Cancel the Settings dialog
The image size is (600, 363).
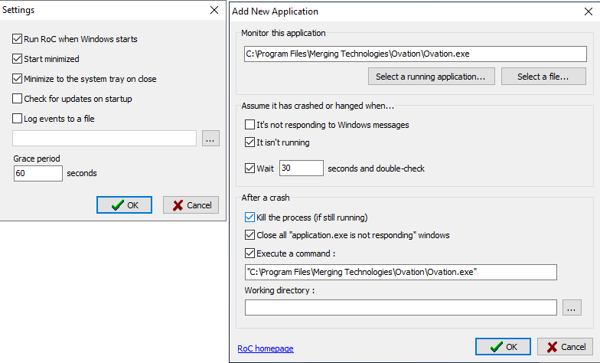(x=191, y=205)
